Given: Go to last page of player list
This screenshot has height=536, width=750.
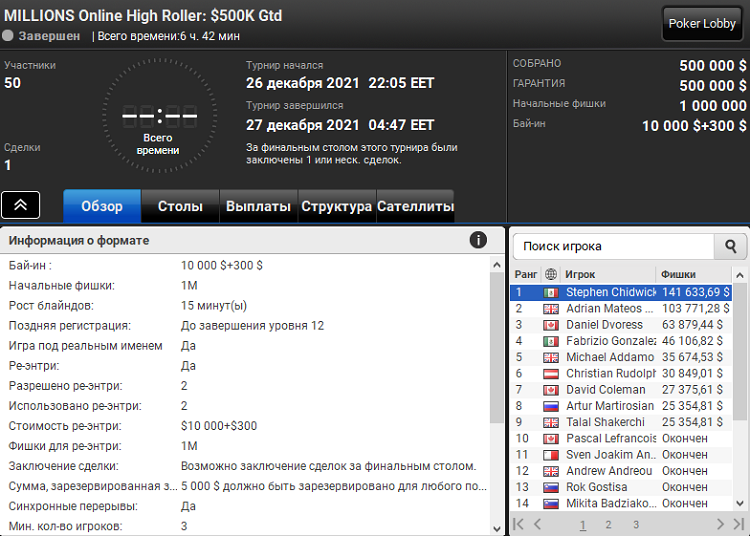Looking at the screenshot, I should [738, 524].
